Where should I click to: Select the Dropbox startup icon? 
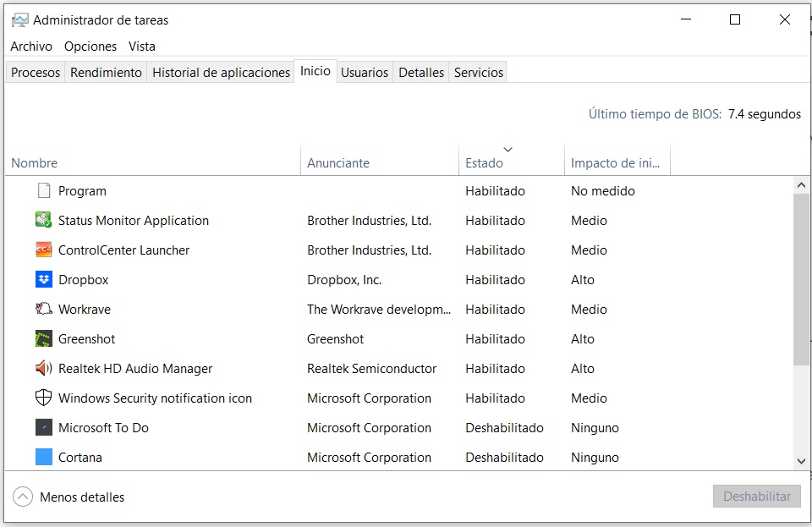tap(44, 279)
